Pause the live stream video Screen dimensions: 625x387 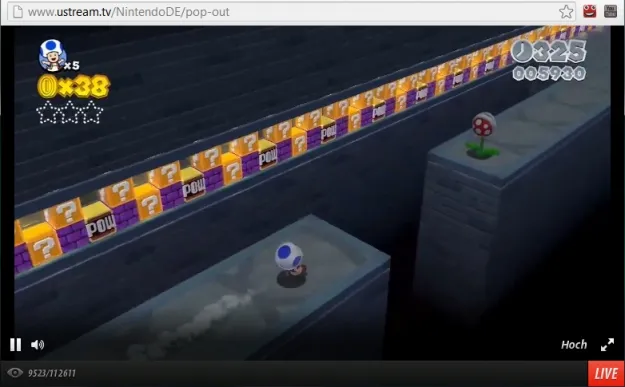[16, 344]
